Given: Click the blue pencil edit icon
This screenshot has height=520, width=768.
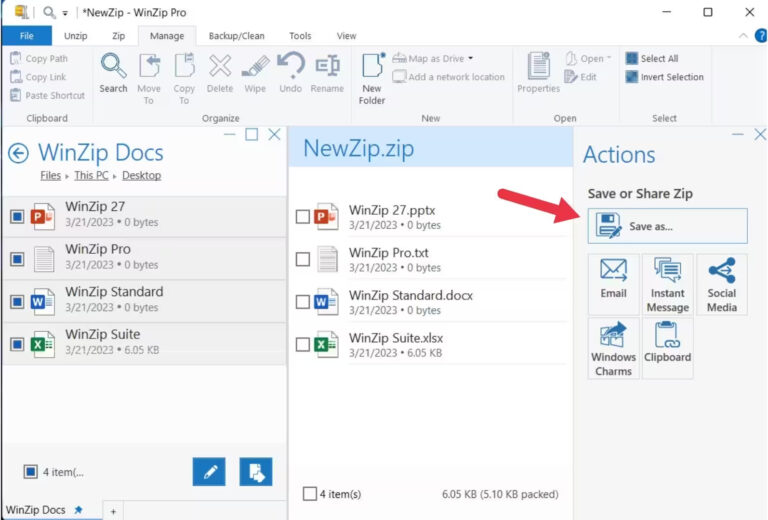Looking at the screenshot, I should (209, 472).
